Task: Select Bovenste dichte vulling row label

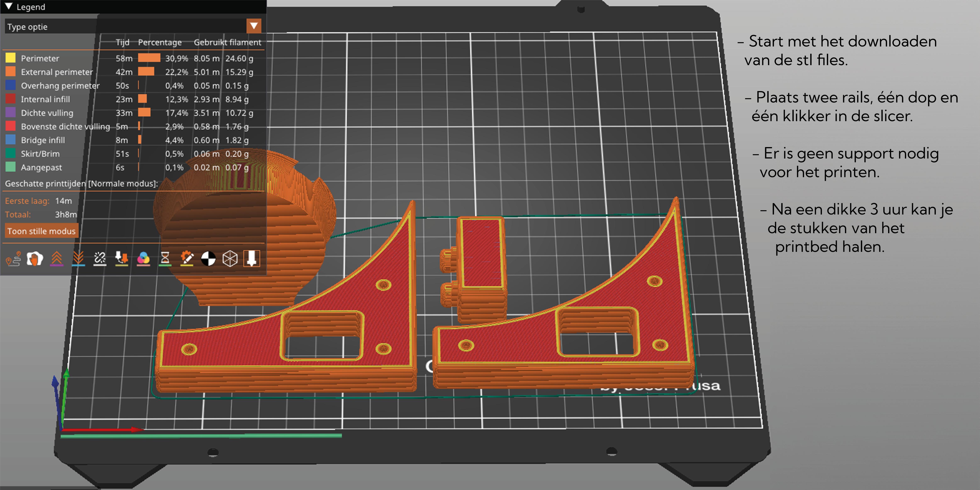Action: (x=65, y=126)
